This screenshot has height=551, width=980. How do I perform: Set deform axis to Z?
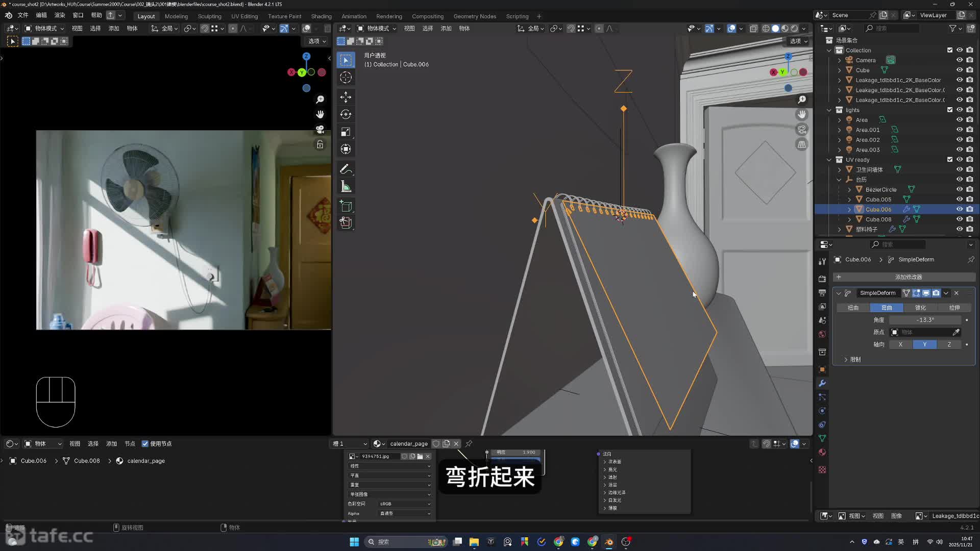tap(949, 344)
